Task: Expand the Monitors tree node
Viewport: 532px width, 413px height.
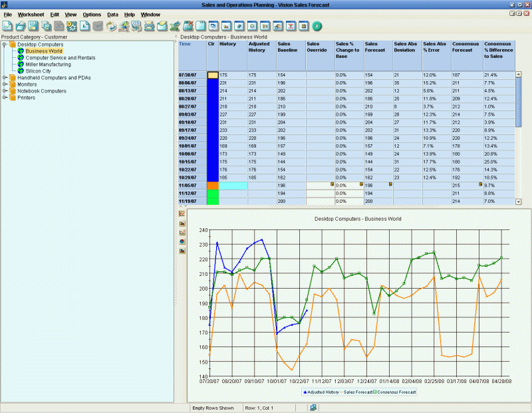Action: coord(5,84)
